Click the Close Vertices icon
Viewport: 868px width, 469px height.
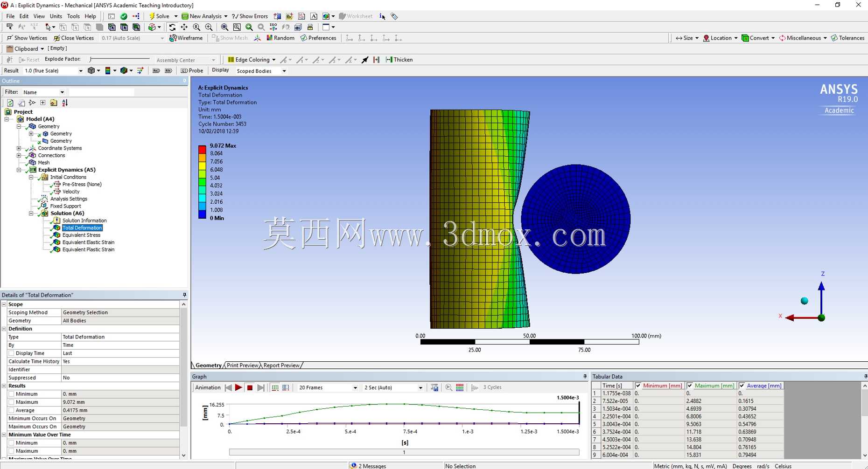56,38
